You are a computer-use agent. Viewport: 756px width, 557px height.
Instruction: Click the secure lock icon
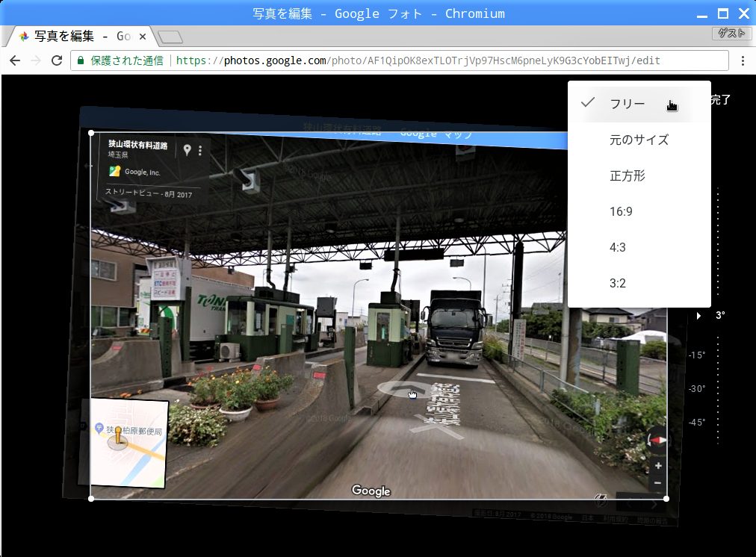(81, 60)
